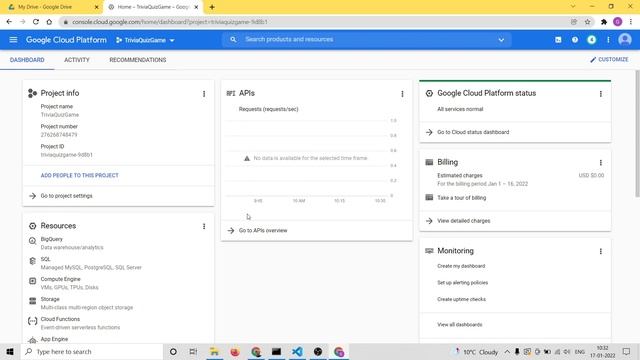Open Task View on taskbar
640x360 pixels.
click(x=193, y=351)
